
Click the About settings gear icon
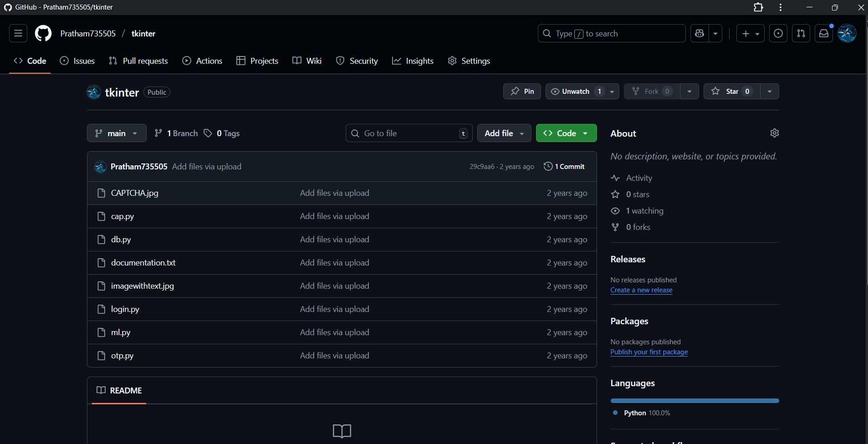774,133
